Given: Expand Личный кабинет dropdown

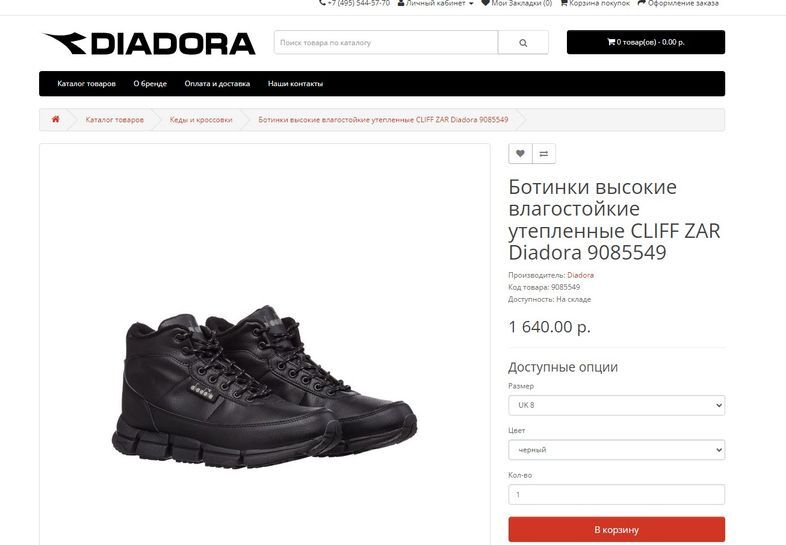Looking at the screenshot, I should click(x=436, y=3).
